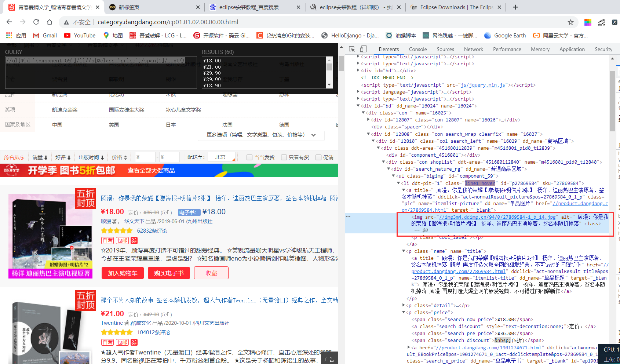
Task: Open a new browser tab
Action: [515, 7]
